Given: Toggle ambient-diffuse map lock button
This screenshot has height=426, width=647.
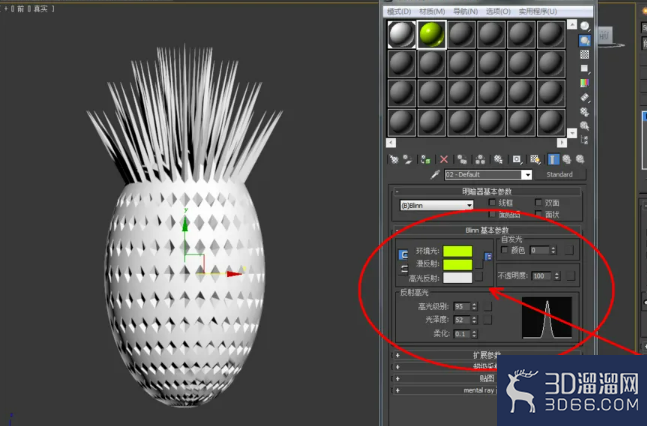Looking at the screenshot, I should coord(488,257).
